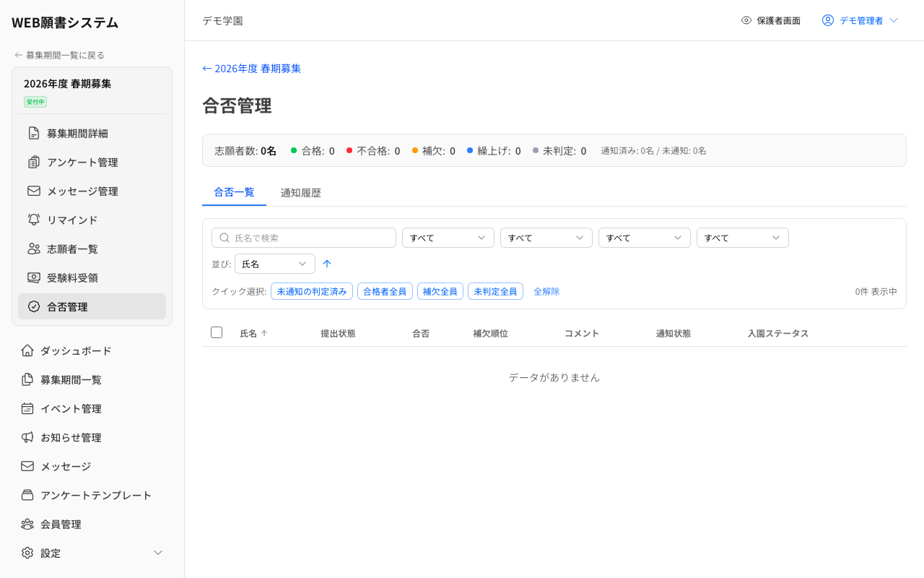Click the デモ学園 header text

click(x=222, y=20)
